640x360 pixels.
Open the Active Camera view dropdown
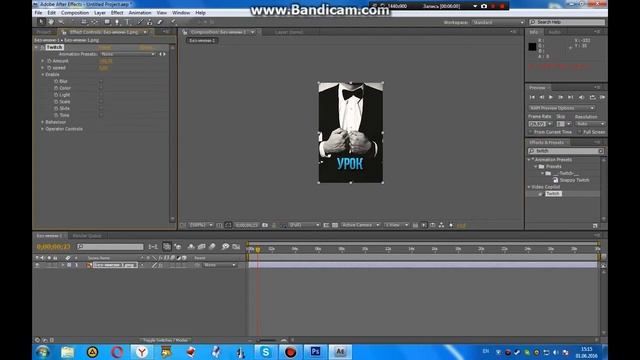(360, 225)
